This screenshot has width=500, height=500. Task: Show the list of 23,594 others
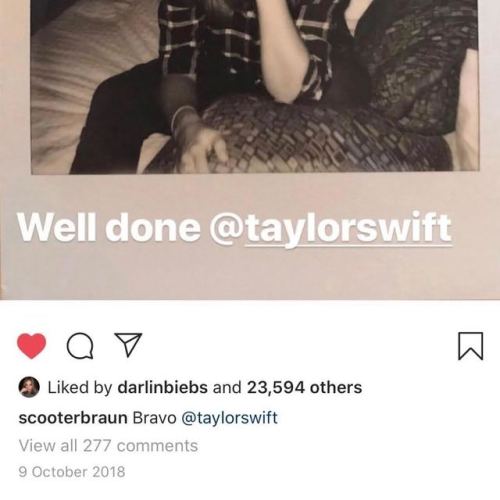point(304,387)
